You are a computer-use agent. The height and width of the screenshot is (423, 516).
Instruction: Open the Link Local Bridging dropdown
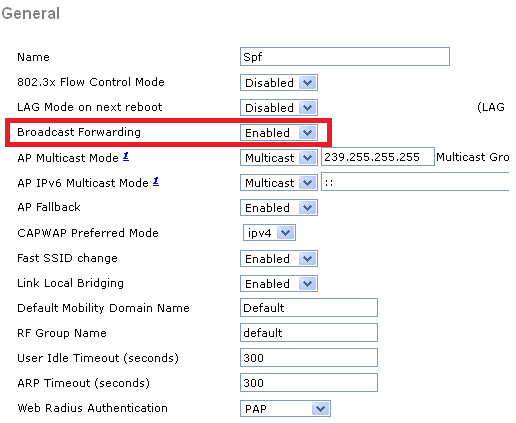(x=279, y=284)
